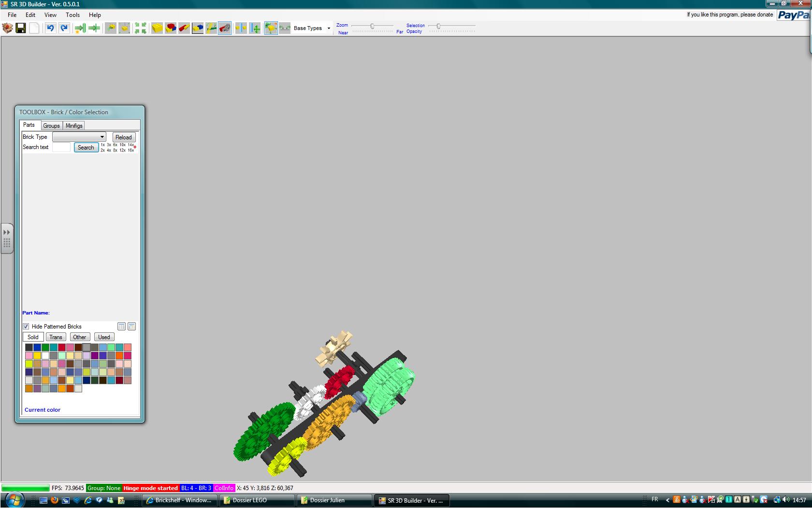Click the yellow and green diagonal brick icon
This screenshot has height=508, width=812.
click(211, 28)
